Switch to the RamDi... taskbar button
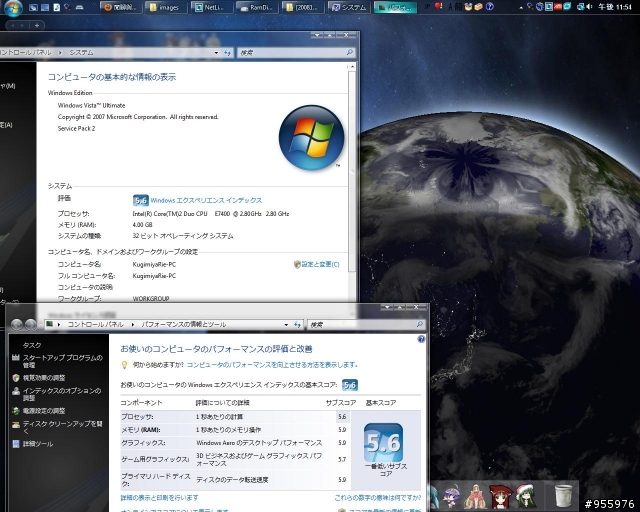This screenshot has height=512, width=640. tap(256, 7)
